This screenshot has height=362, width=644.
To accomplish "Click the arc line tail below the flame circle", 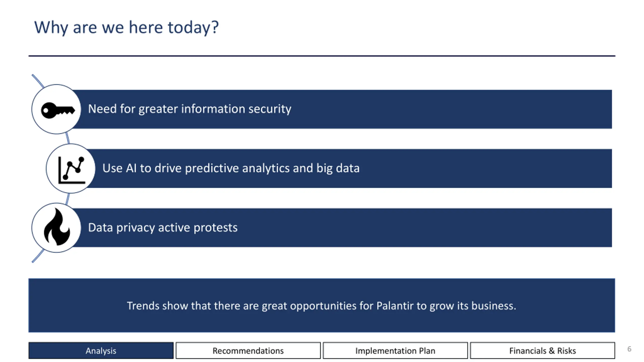I will (38, 256).
